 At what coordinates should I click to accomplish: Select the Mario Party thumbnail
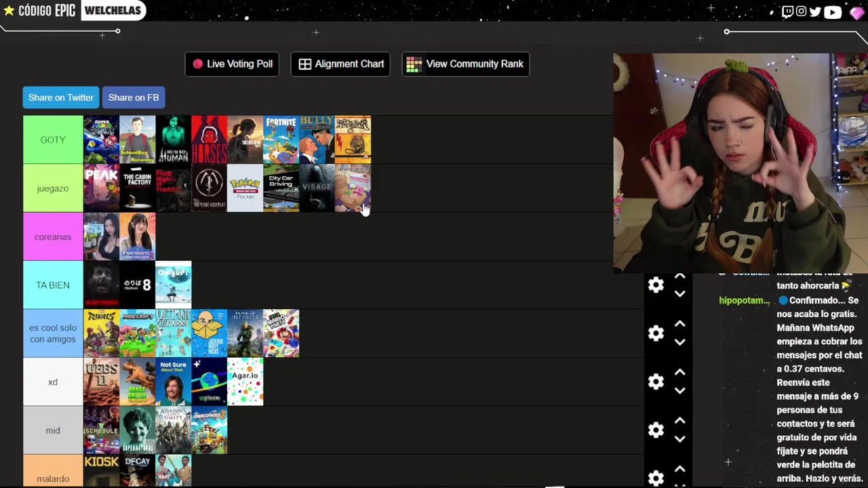coord(281,333)
